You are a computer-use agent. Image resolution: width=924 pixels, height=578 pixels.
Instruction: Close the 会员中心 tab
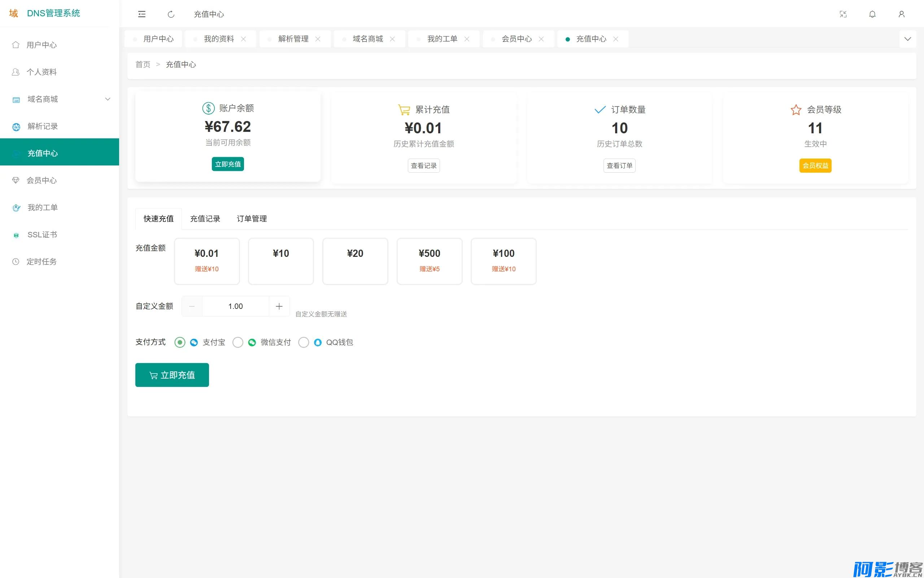(541, 39)
